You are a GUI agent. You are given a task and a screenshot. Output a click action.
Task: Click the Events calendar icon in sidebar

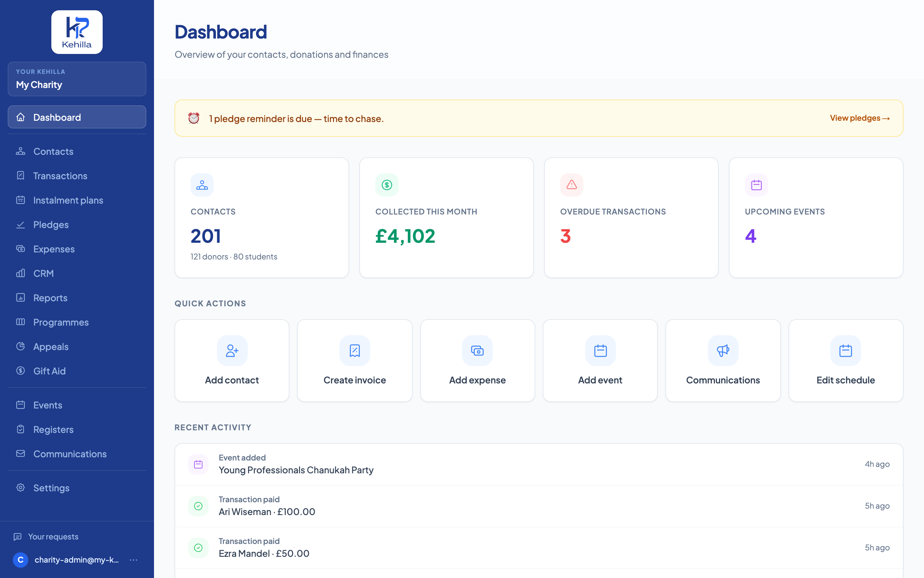click(x=21, y=405)
